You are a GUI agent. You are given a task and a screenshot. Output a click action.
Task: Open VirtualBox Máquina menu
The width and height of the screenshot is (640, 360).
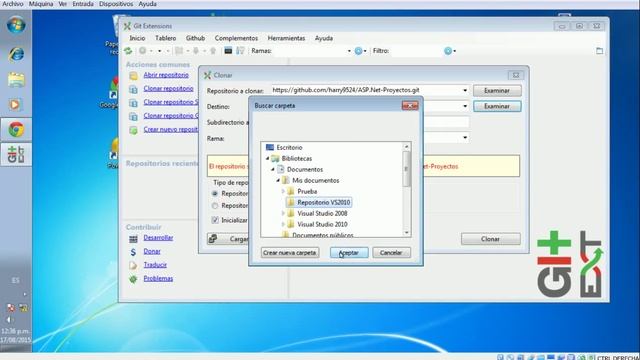tap(41, 4)
